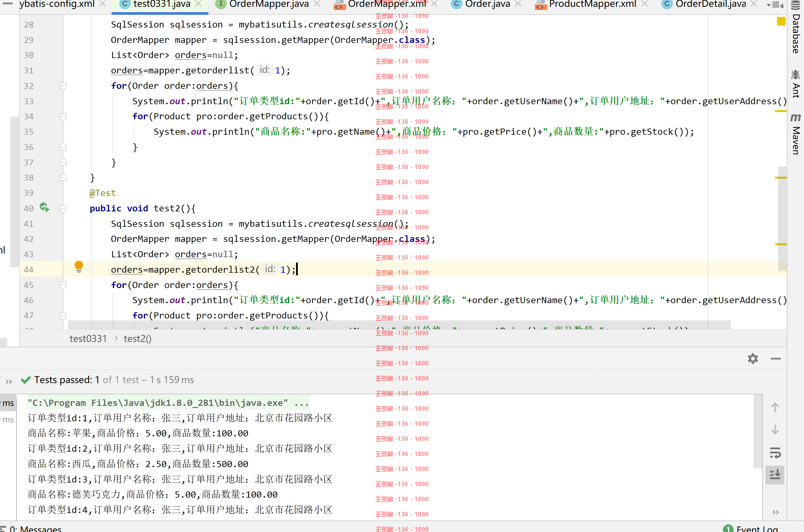Click line number 44 in the gutter
804x532 pixels.
point(28,270)
